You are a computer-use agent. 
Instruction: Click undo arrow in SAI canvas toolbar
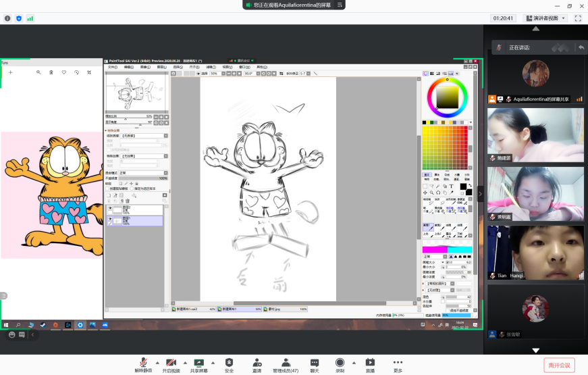click(173, 74)
